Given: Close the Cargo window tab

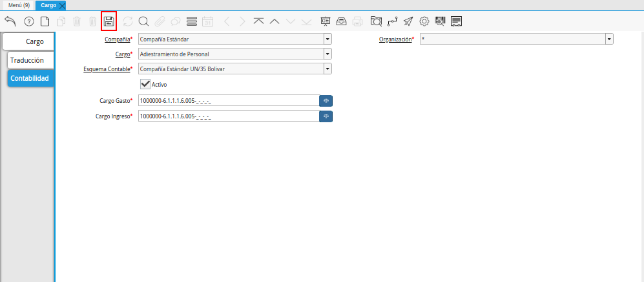Looking at the screenshot, I should 63,6.
